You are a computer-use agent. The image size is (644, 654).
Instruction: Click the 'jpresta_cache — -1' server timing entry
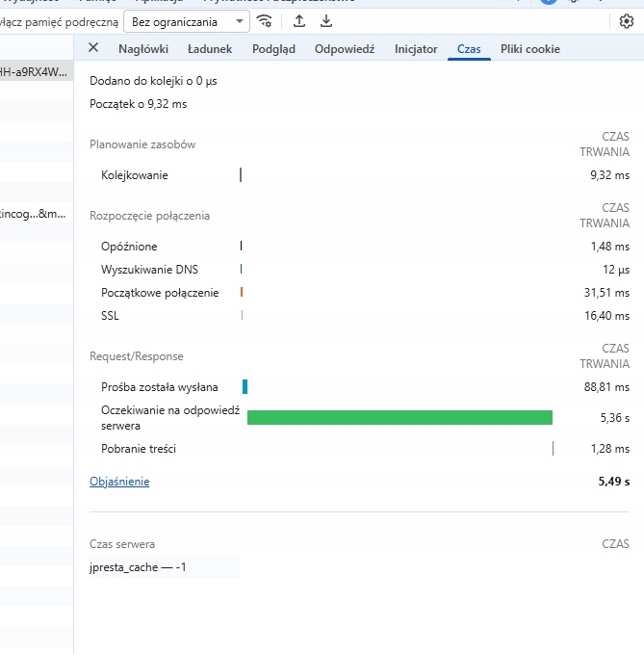138,567
